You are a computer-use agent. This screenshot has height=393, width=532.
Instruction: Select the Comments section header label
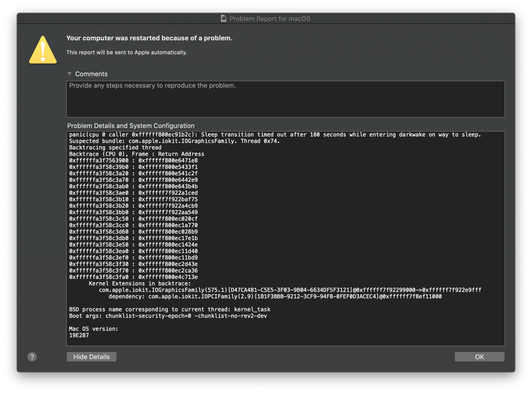tap(92, 74)
